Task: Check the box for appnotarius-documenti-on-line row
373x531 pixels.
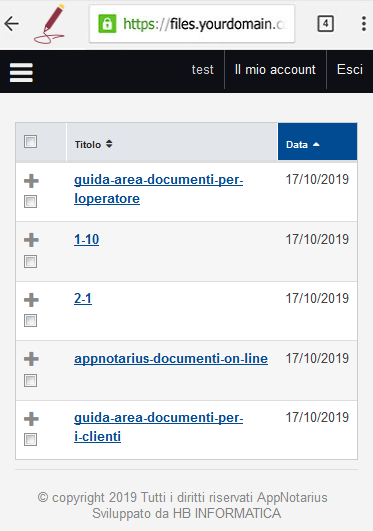Action: point(30,381)
